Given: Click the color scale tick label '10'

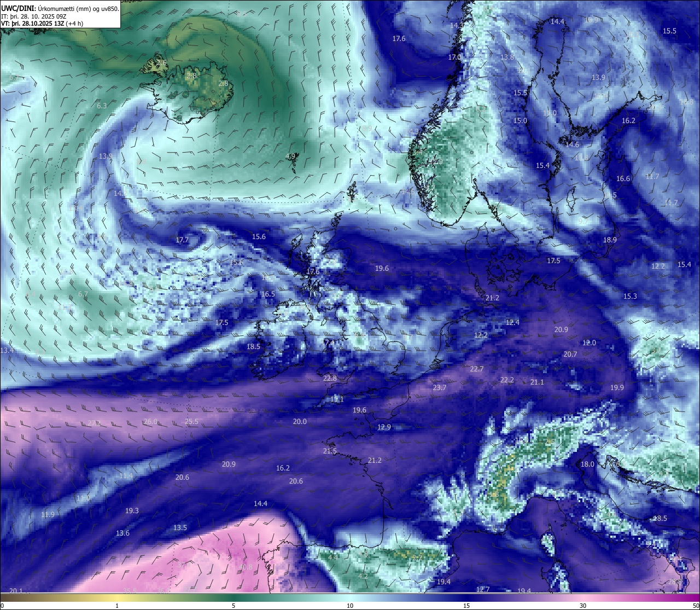Looking at the screenshot, I should tap(350, 606).
